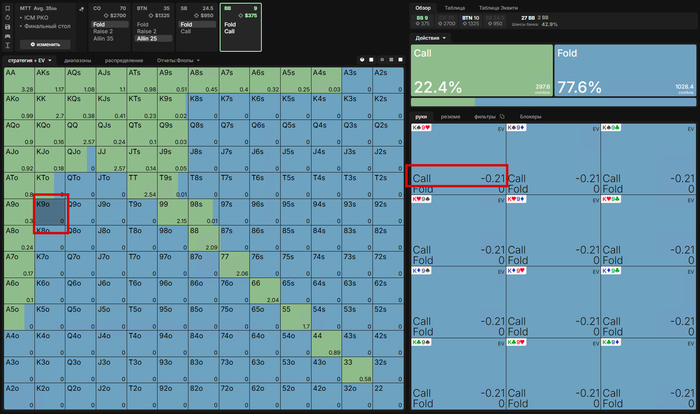This screenshot has height=414, width=700.
Task: Select the AKs cell in hand matrix
Action: click(50, 80)
